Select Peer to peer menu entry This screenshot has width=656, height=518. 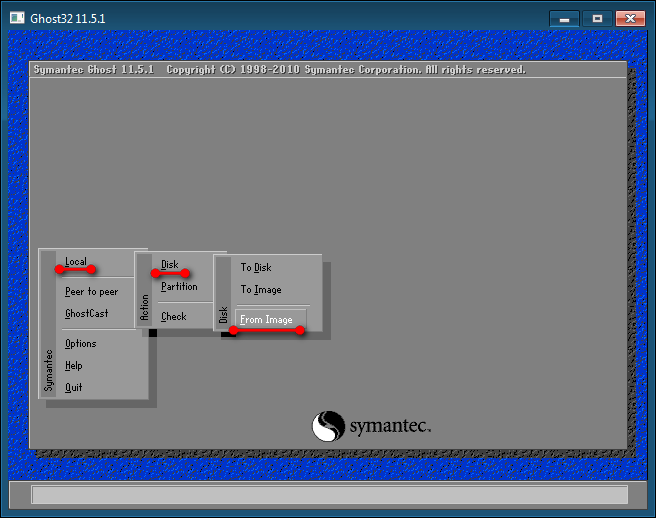click(x=92, y=292)
